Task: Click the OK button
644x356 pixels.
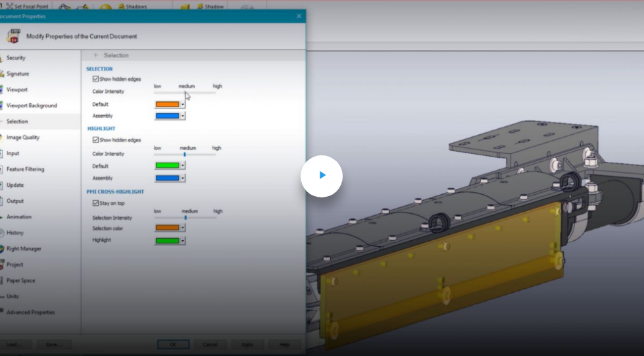Action: 173,344
